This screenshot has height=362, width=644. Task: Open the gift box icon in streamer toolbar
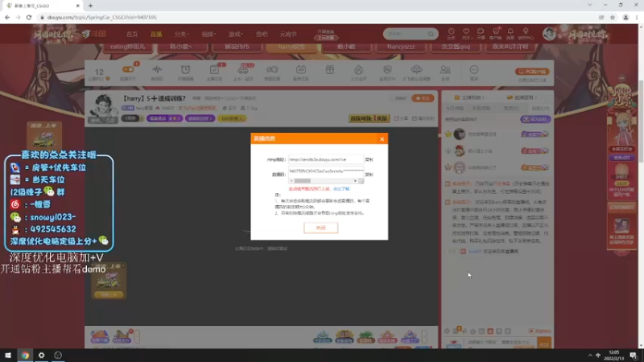coord(330,70)
